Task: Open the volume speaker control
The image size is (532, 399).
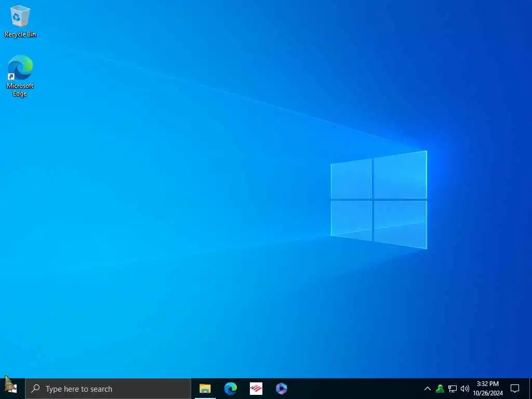Action: click(x=464, y=389)
